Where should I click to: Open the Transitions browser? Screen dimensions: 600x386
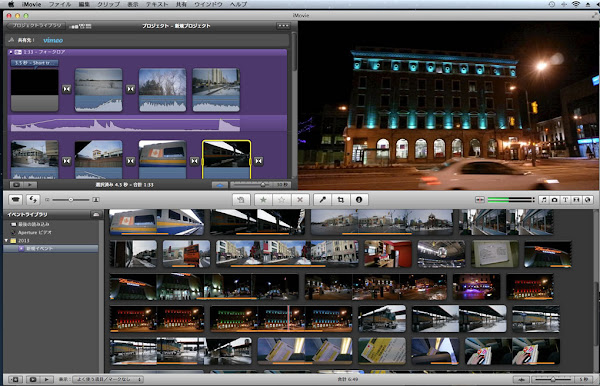[576, 200]
